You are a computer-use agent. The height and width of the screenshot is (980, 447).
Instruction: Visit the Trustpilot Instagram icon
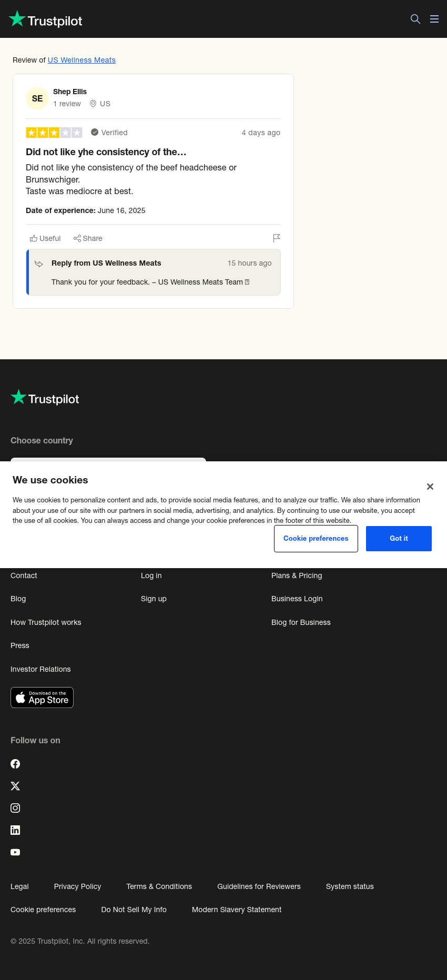[x=15, y=808]
